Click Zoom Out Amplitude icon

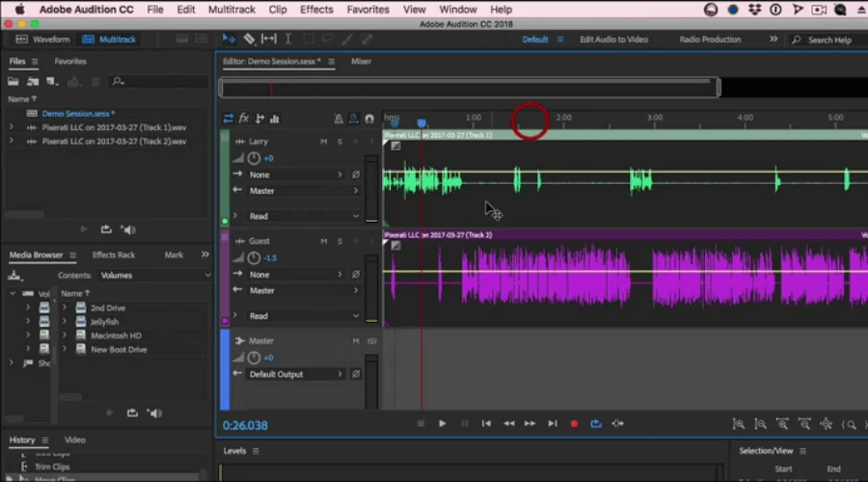[x=761, y=424]
